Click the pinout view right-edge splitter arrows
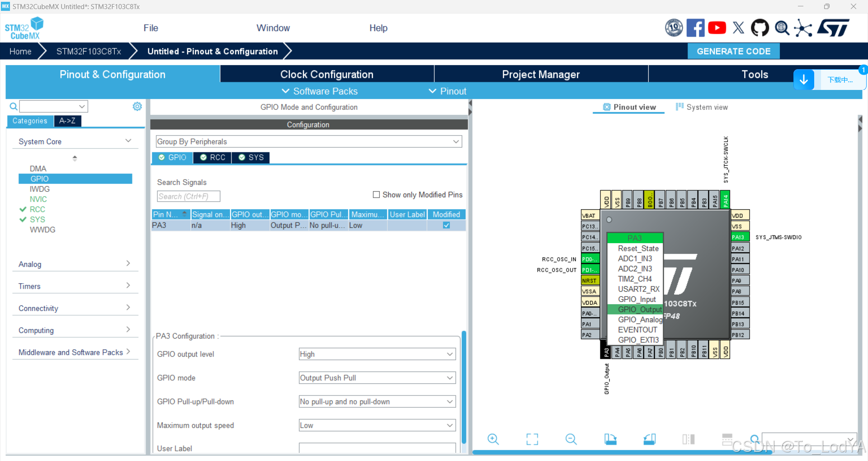This screenshot has width=868, height=461. coord(860,124)
